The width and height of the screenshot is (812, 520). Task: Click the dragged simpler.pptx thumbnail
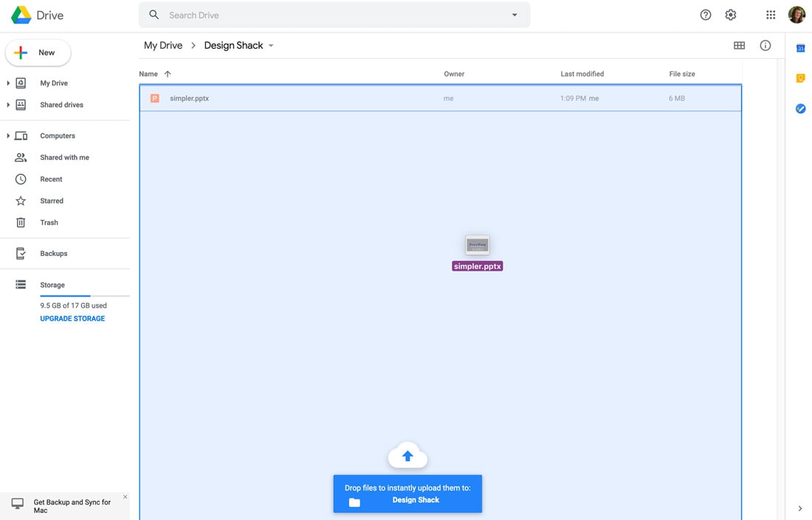click(x=477, y=246)
